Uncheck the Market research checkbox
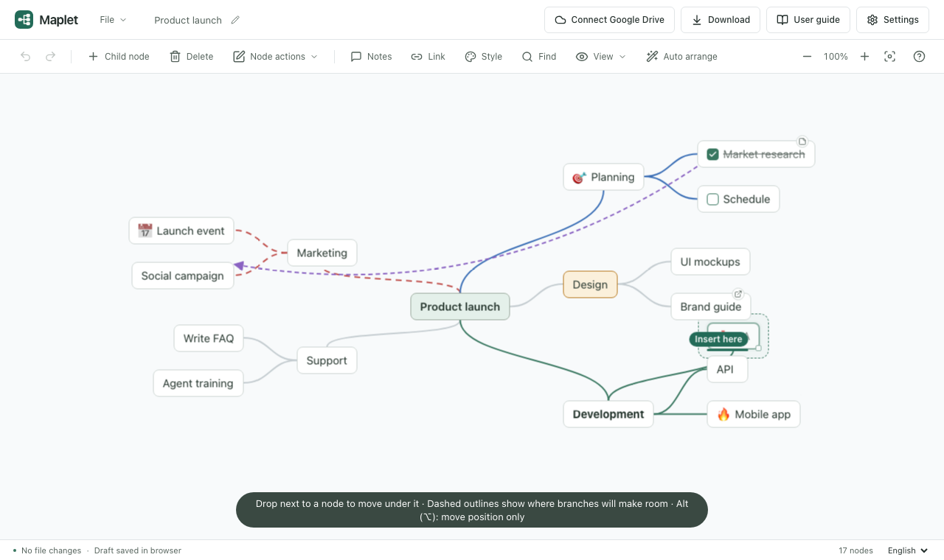This screenshot has width=944, height=560. tap(712, 154)
